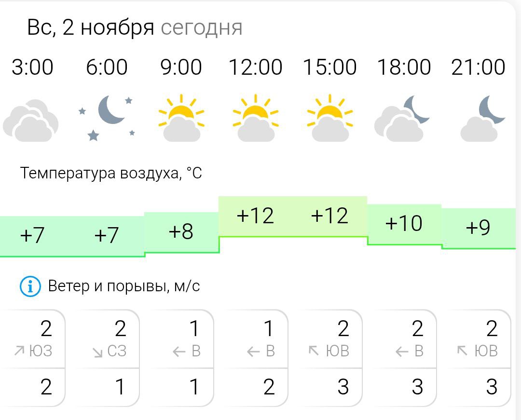Select the +12 temperature bar at 15:00
The image size is (521, 420).
330,216
